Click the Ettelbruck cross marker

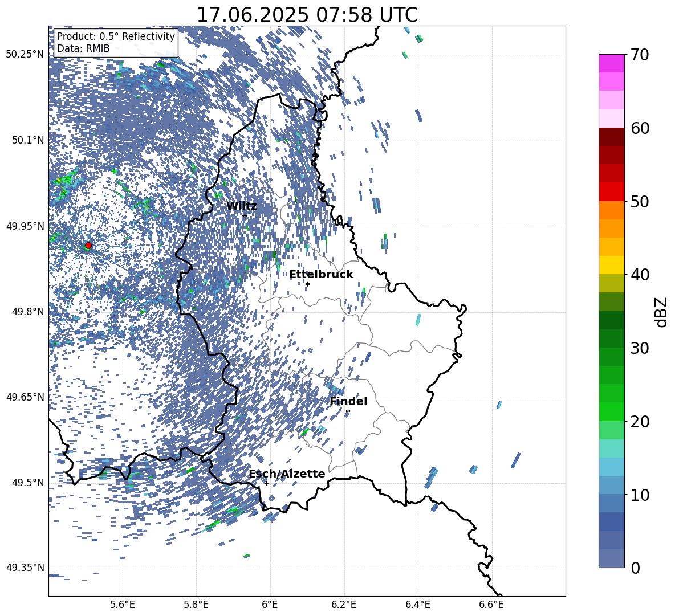click(307, 284)
